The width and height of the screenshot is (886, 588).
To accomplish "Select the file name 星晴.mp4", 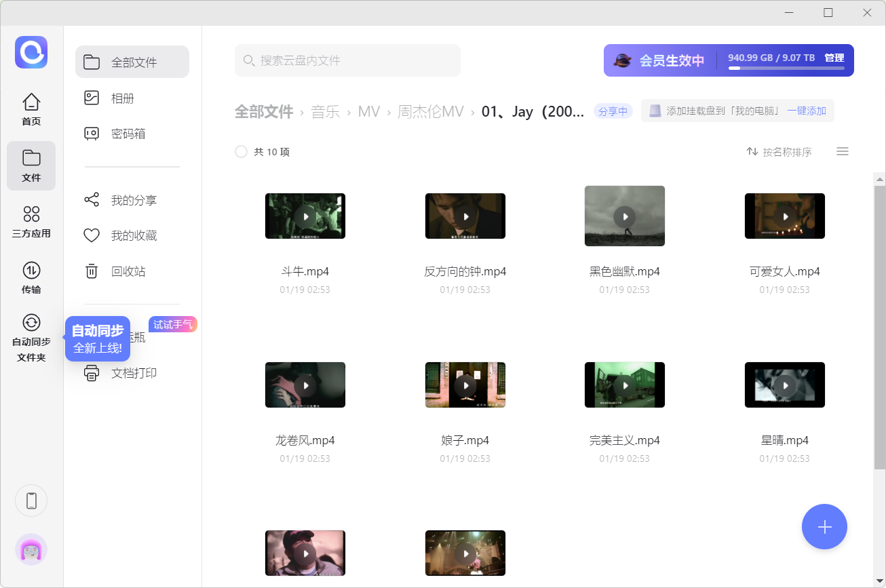I will [x=785, y=440].
